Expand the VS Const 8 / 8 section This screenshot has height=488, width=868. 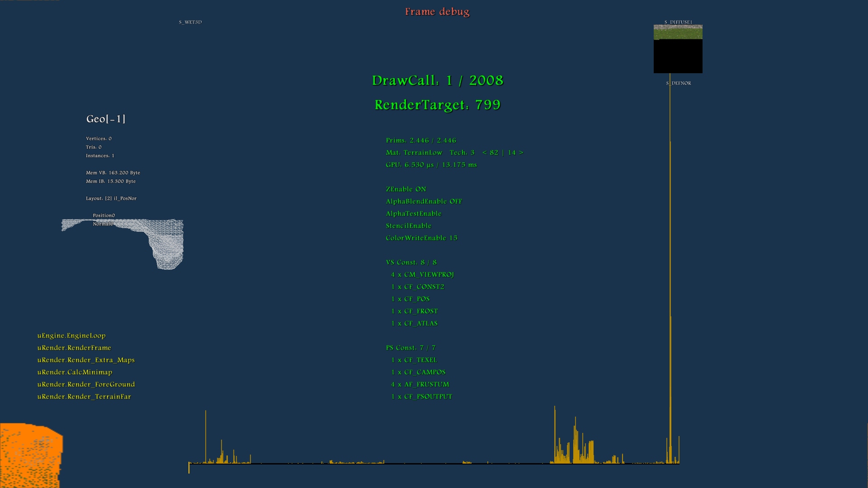[411, 263]
